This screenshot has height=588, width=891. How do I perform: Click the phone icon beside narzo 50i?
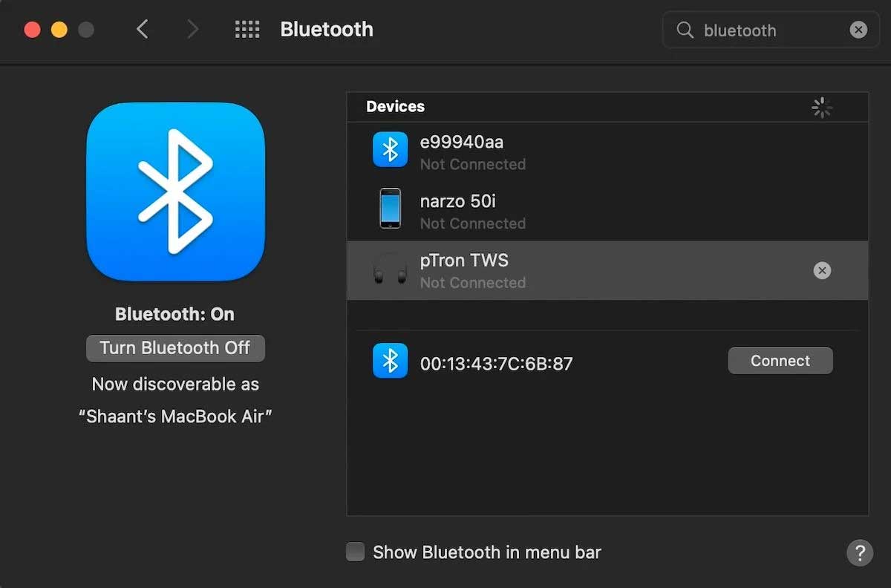tap(390, 209)
